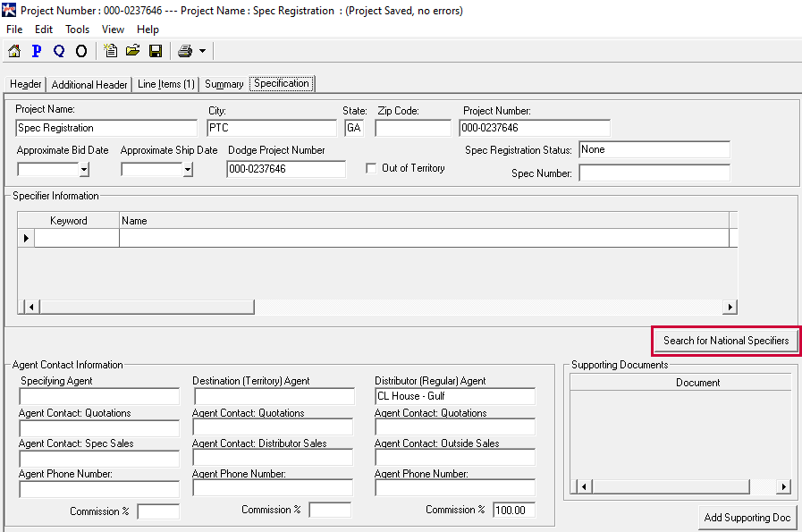Viewport: 802px width, 532px height.
Task: Expand the printer options dropdown arrow
Action: [203, 51]
